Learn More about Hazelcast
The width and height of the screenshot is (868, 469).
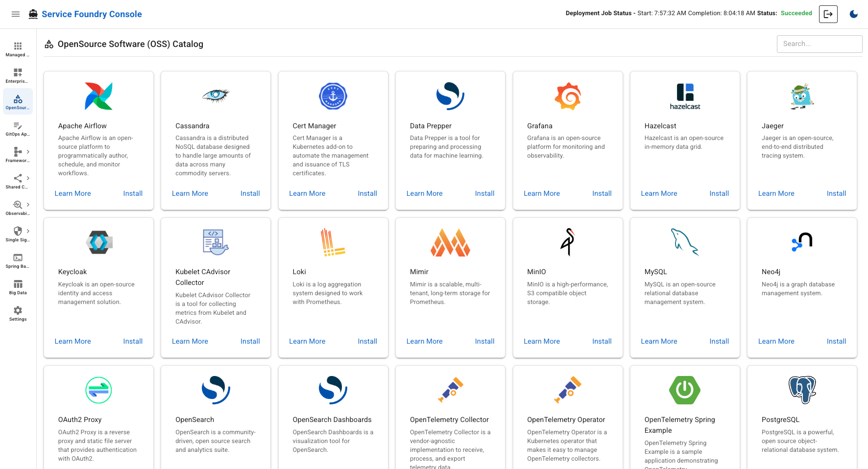tap(659, 193)
